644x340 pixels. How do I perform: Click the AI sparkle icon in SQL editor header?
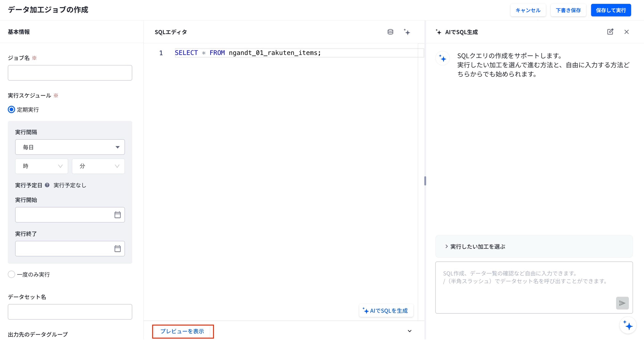coord(407,32)
